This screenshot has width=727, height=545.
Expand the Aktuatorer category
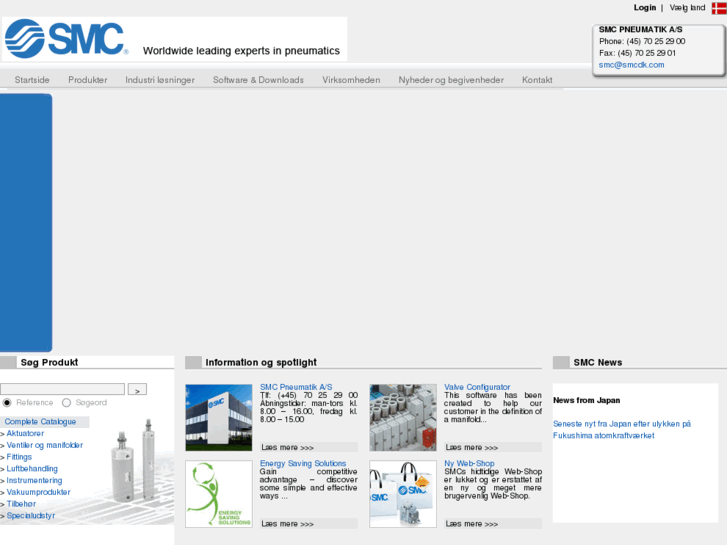tap(25, 433)
